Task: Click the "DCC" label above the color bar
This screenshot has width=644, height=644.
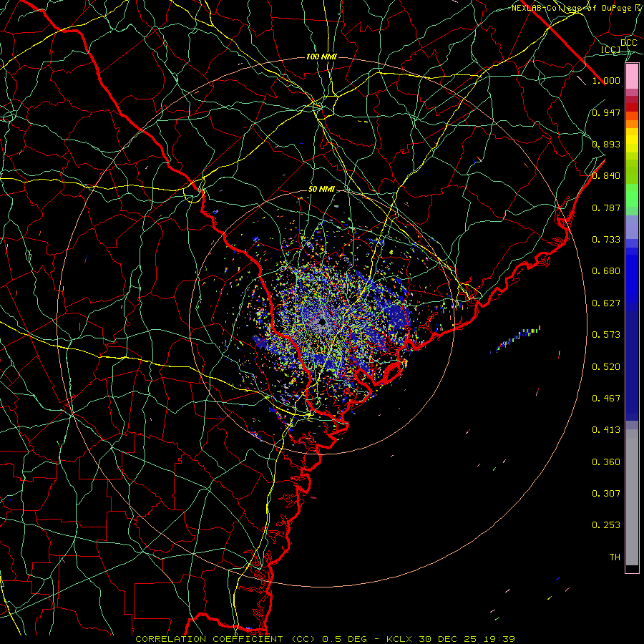Action: [628, 42]
